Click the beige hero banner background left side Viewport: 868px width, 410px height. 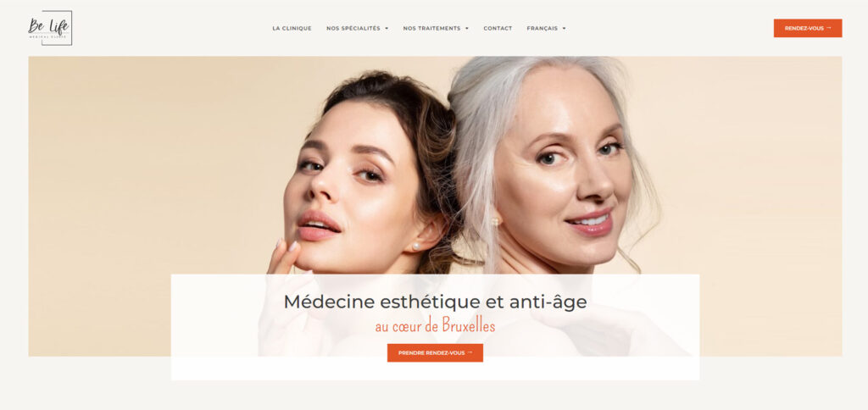[138, 205]
